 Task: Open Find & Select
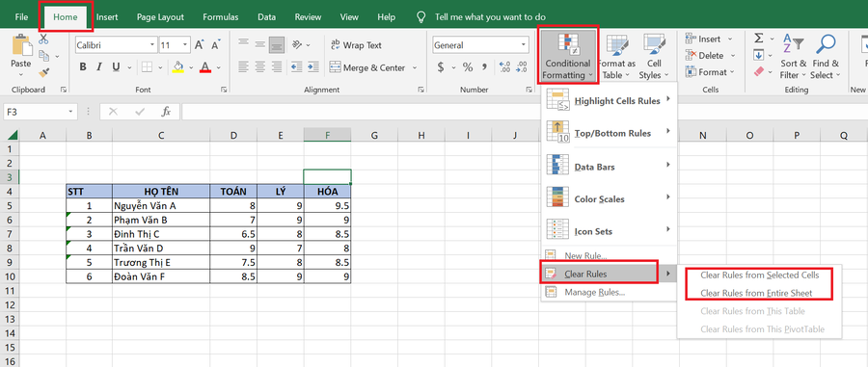coord(826,57)
